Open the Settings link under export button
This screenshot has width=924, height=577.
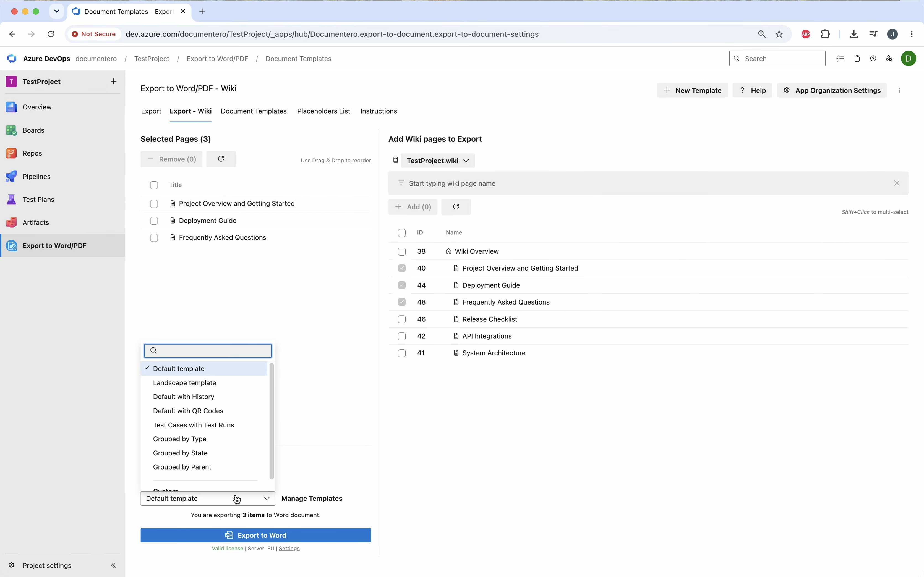tap(289, 548)
